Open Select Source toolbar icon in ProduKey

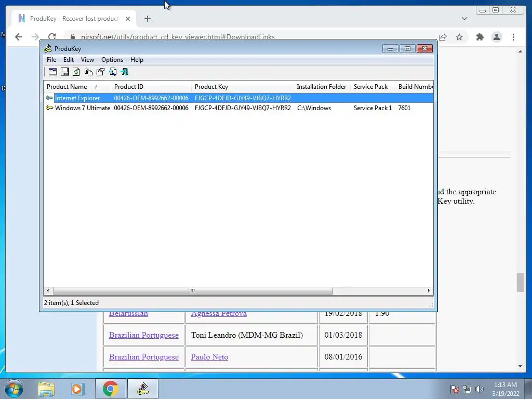pos(53,72)
